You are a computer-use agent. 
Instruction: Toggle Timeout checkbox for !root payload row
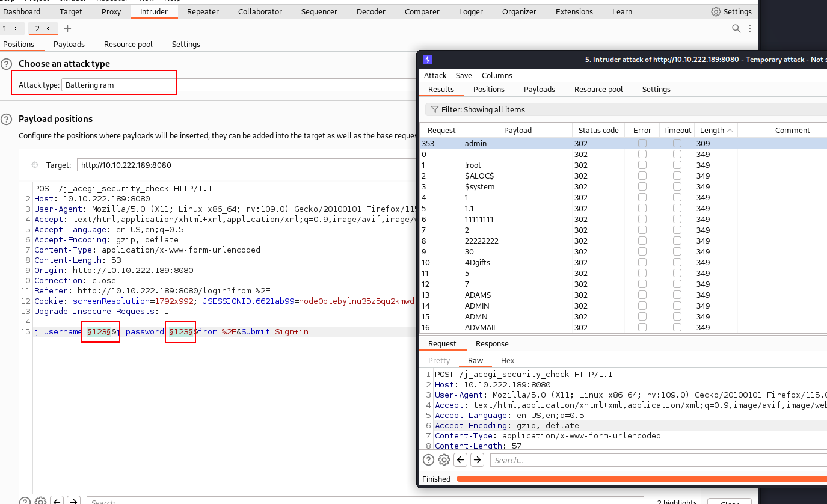[677, 165]
